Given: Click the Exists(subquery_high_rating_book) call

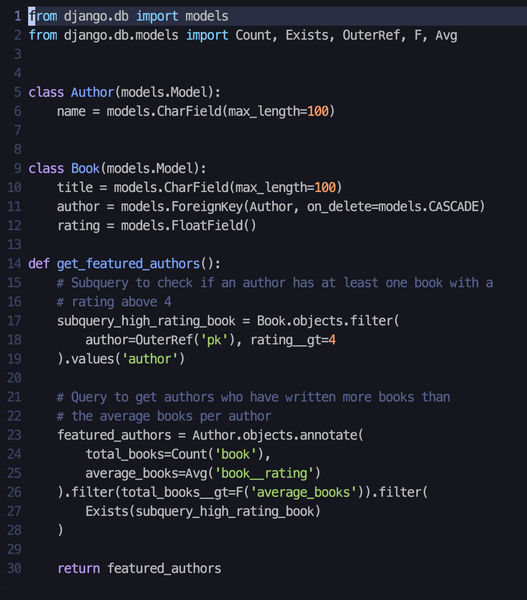Looking at the screenshot, I should coord(203,512).
